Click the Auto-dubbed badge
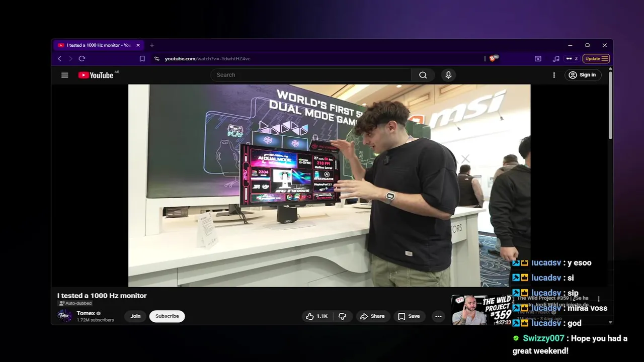Image resolution: width=644 pixels, height=362 pixels. tap(74, 304)
